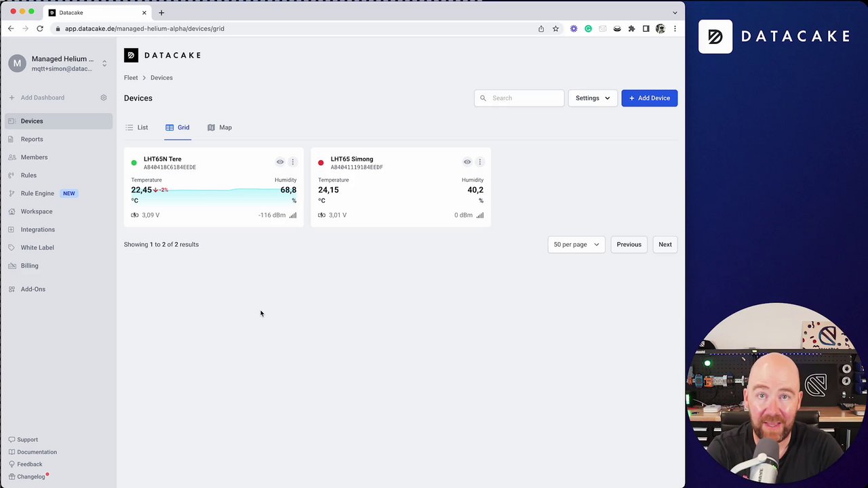
Task: Open the LHT65 Simong device title
Action: point(352,159)
